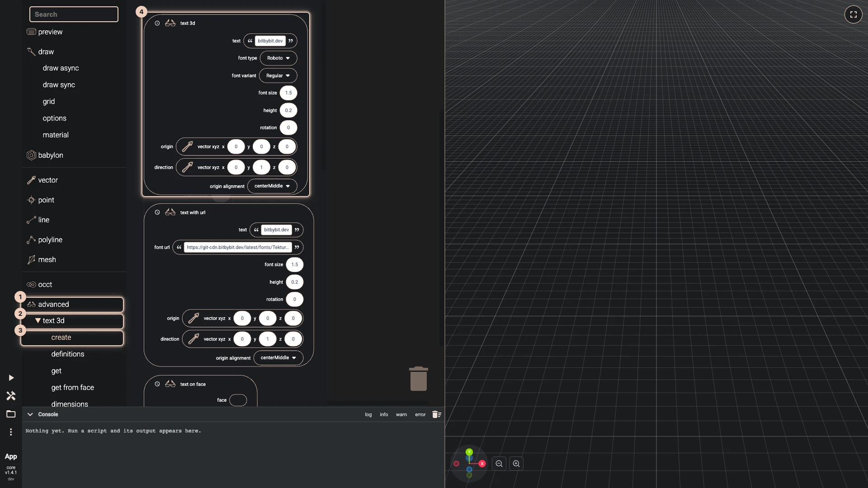This screenshot has width=868, height=488.
Task: Clear console with trash list icon
Action: (x=437, y=414)
